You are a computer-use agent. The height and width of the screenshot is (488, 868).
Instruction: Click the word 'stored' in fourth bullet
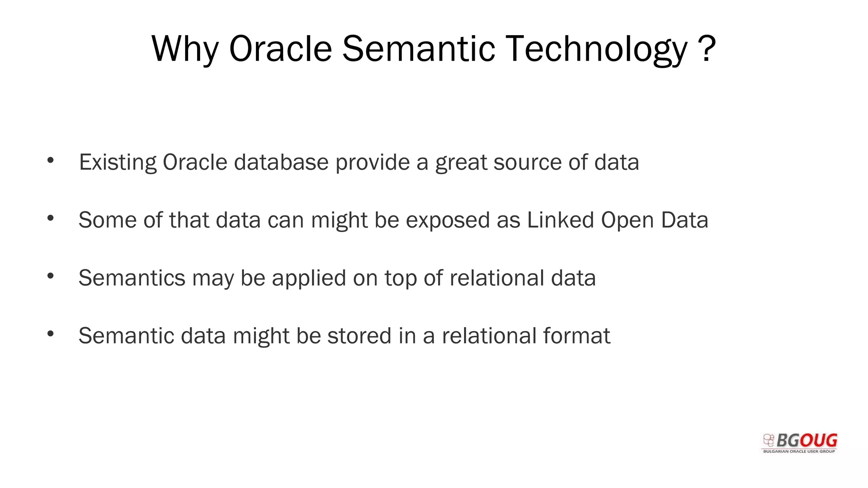click(x=359, y=336)
